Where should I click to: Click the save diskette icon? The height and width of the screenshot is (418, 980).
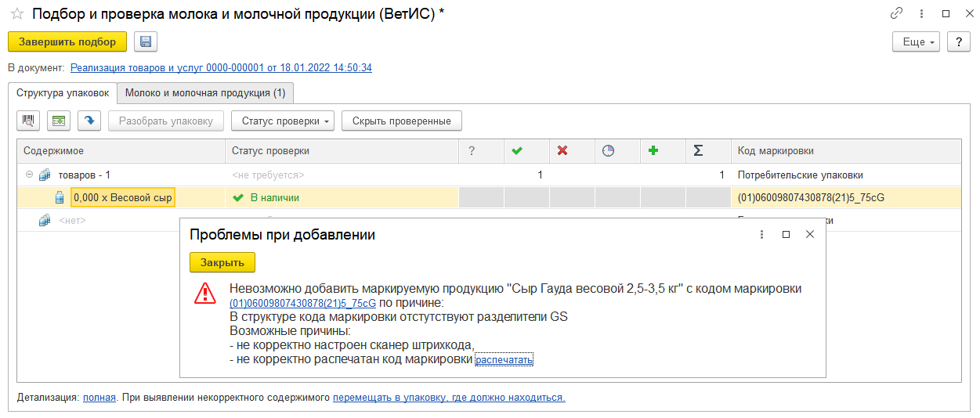coord(146,42)
